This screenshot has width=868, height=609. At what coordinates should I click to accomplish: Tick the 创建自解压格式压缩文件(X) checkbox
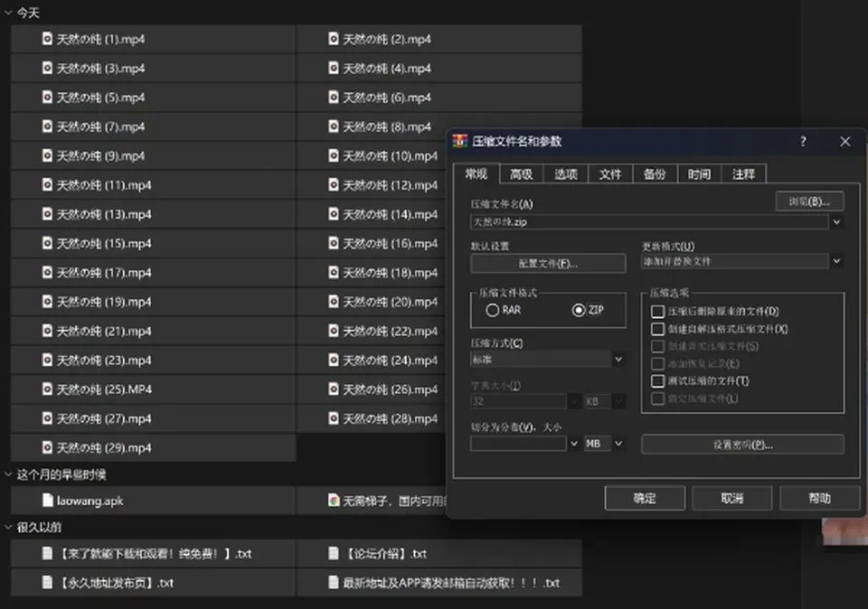click(657, 329)
